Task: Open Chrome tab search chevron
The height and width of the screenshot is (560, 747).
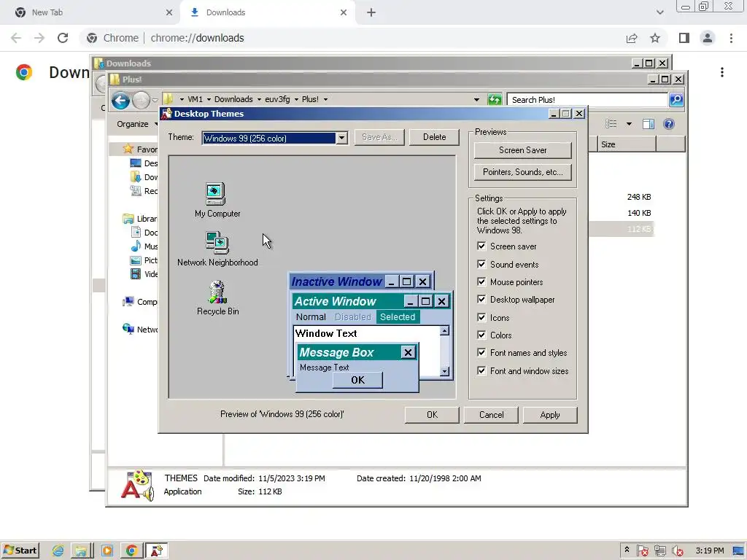Action: pos(659,12)
